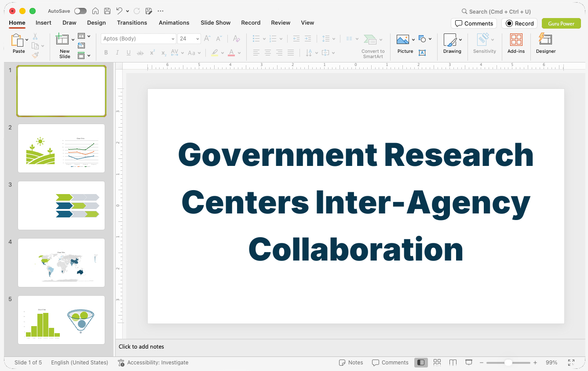Open the Design tab
The width and height of the screenshot is (588, 371).
(96, 23)
